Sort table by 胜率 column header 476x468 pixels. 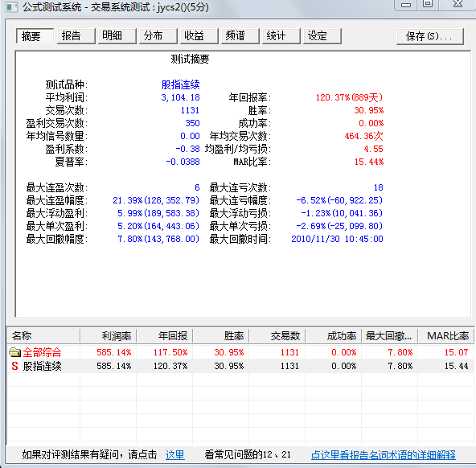click(221, 336)
